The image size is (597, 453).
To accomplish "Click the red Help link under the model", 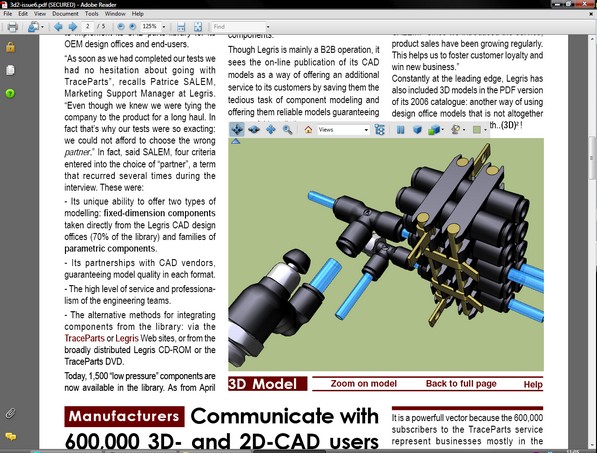I will (x=533, y=384).
